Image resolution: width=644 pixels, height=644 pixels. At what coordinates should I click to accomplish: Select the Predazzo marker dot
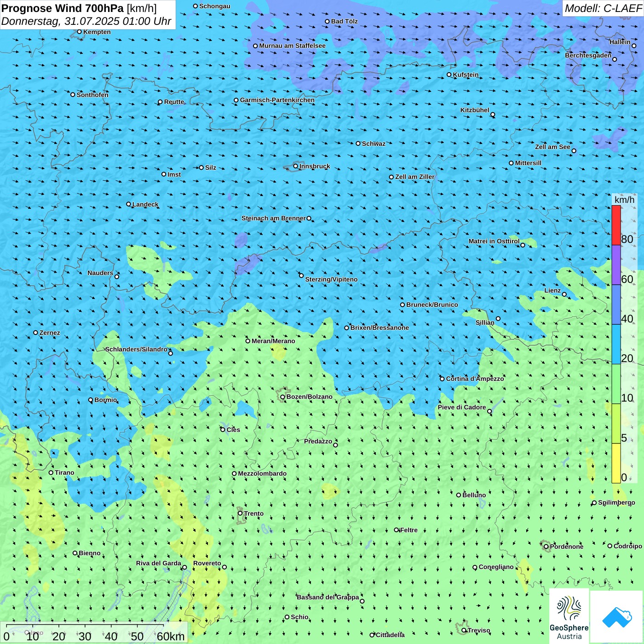click(x=335, y=445)
